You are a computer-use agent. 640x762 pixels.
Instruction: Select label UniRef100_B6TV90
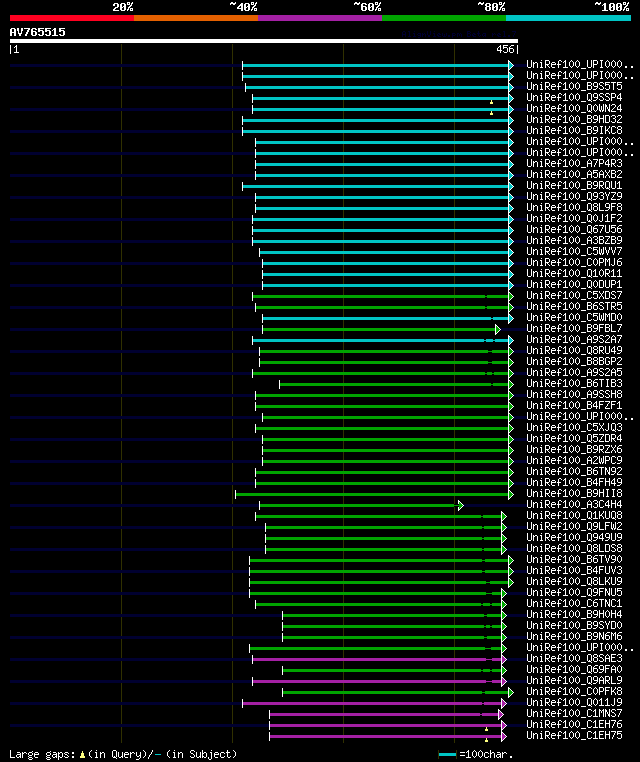[574, 560]
